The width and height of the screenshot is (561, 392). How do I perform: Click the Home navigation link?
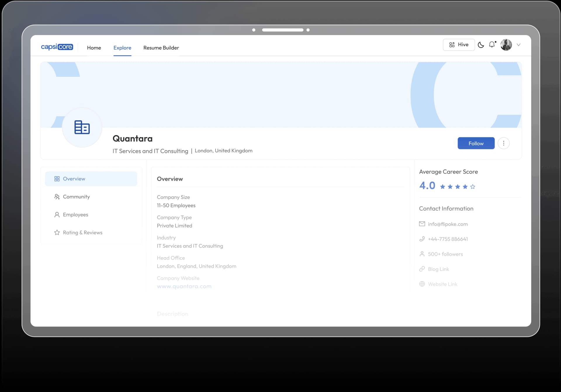point(94,48)
